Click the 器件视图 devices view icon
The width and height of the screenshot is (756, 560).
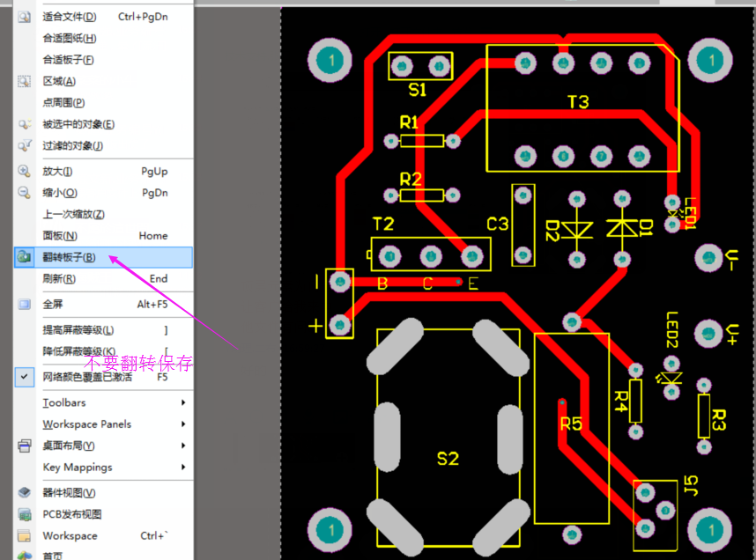click(25, 492)
